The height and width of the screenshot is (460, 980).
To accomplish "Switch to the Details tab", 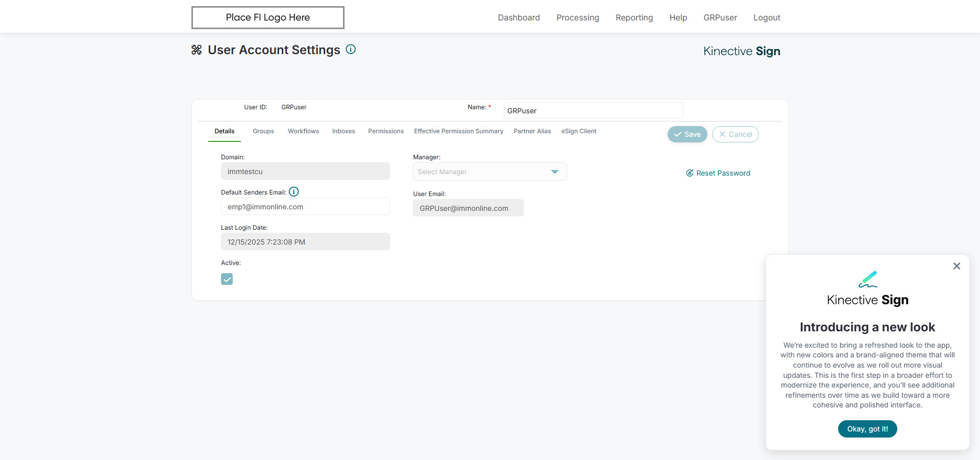I will point(225,131).
